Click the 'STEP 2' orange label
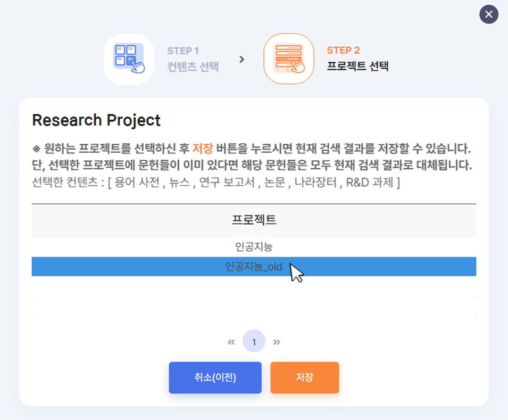508x420 pixels. pyautogui.click(x=343, y=51)
